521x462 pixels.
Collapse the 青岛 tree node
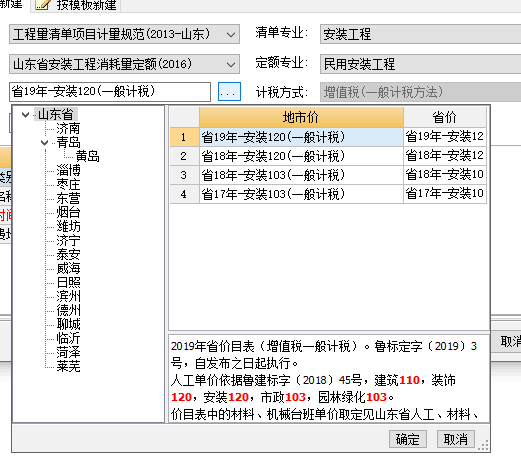coord(44,143)
